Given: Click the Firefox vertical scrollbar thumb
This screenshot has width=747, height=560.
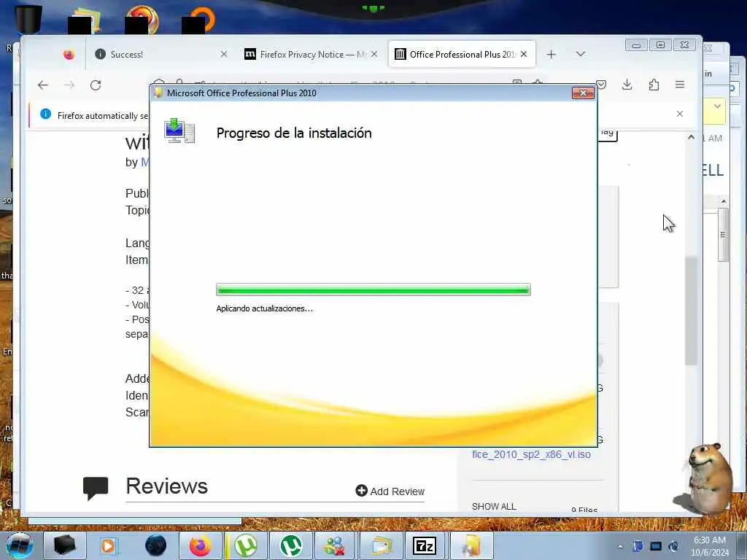Looking at the screenshot, I should coord(692,311).
